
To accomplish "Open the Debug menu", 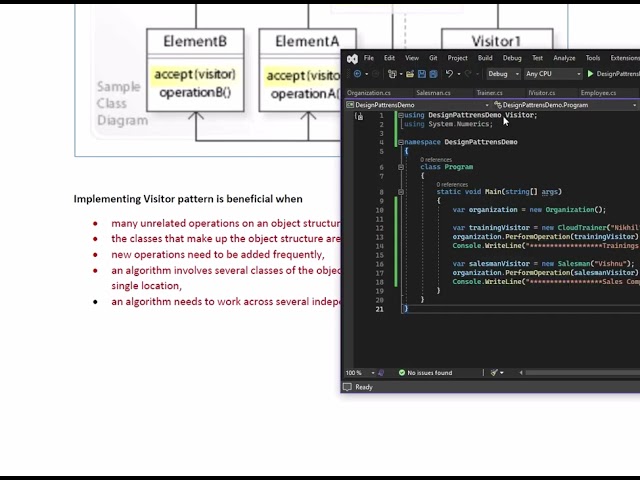I will click(512, 58).
